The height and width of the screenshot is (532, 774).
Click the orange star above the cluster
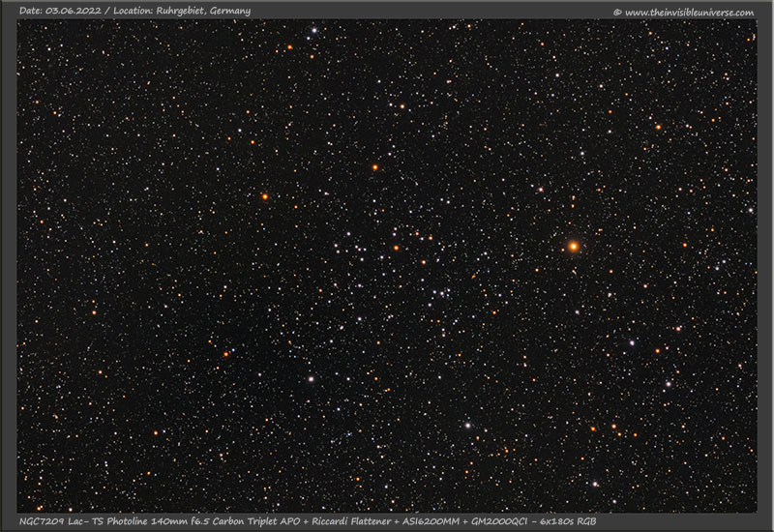tap(374, 167)
